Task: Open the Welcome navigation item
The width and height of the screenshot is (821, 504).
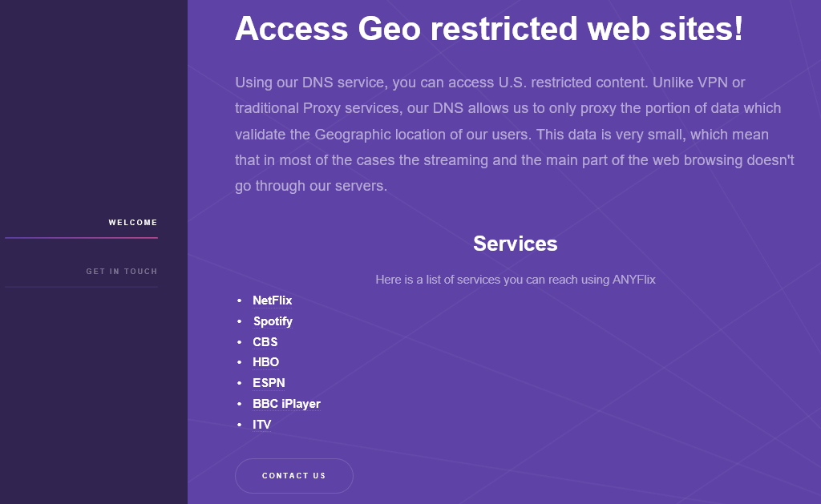Action: point(133,223)
